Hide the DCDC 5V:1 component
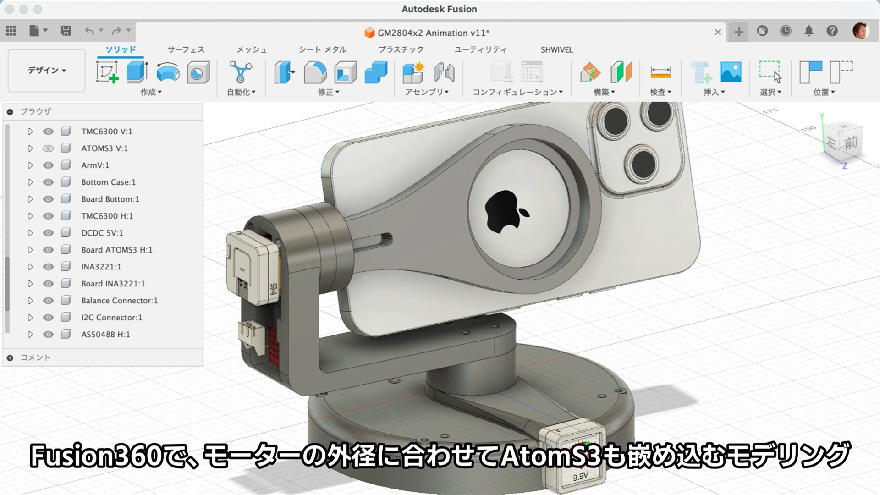Image resolution: width=880 pixels, height=495 pixels. click(x=48, y=232)
